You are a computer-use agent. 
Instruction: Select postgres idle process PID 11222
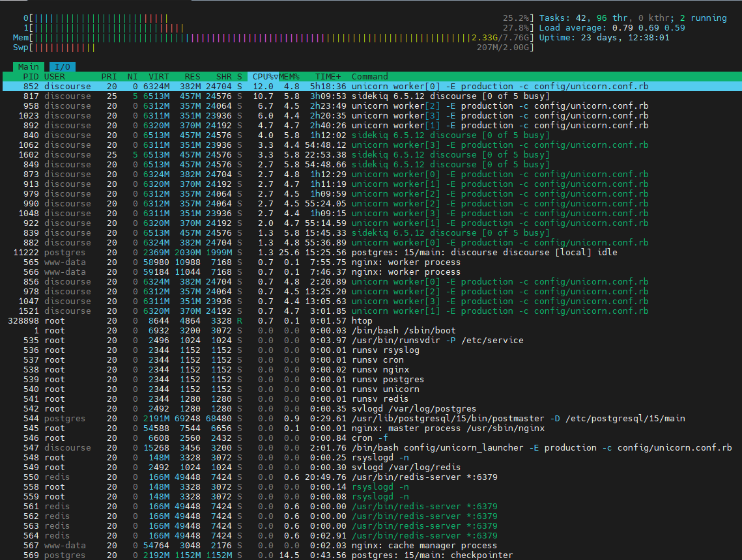pyautogui.click(x=371, y=253)
